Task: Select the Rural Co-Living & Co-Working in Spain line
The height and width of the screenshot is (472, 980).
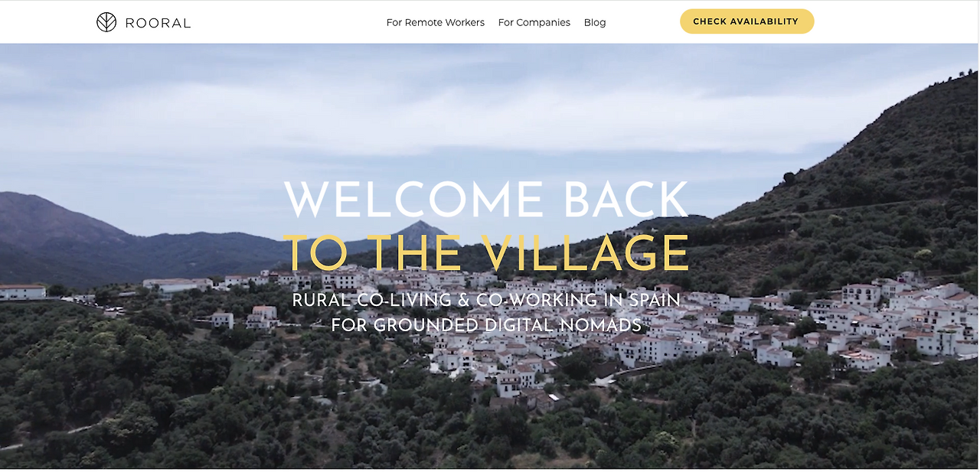Action: [x=486, y=300]
